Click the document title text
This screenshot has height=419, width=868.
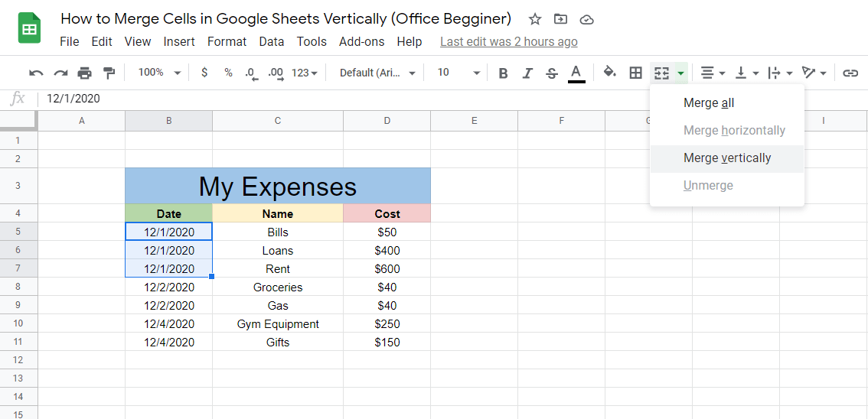coord(286,19)
